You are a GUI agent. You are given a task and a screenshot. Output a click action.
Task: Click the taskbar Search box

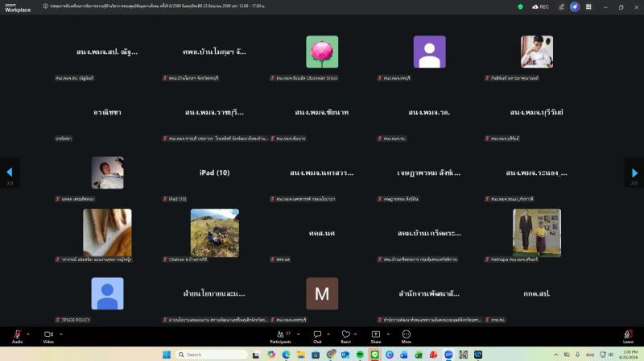[x=212, y=355]
